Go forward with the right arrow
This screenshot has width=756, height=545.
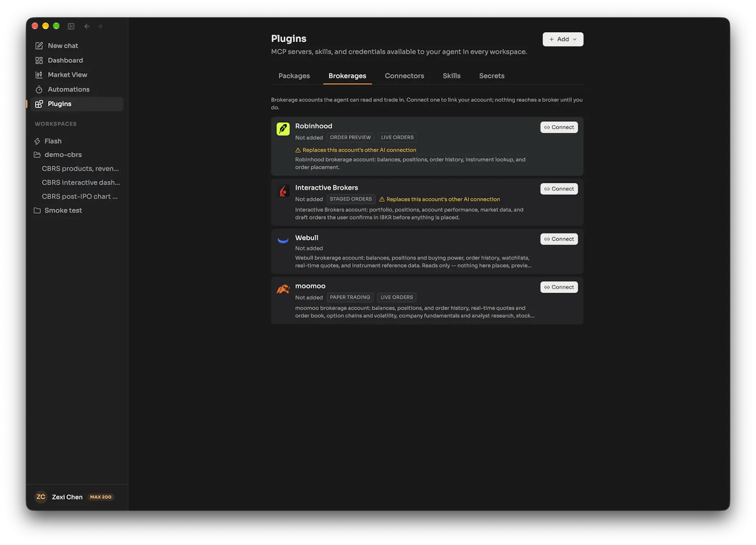100,26
